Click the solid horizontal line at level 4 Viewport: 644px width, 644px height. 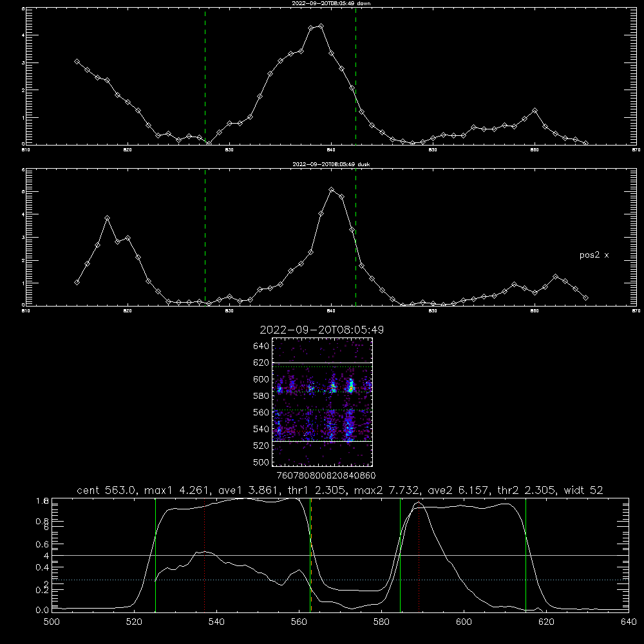[340, 555]
